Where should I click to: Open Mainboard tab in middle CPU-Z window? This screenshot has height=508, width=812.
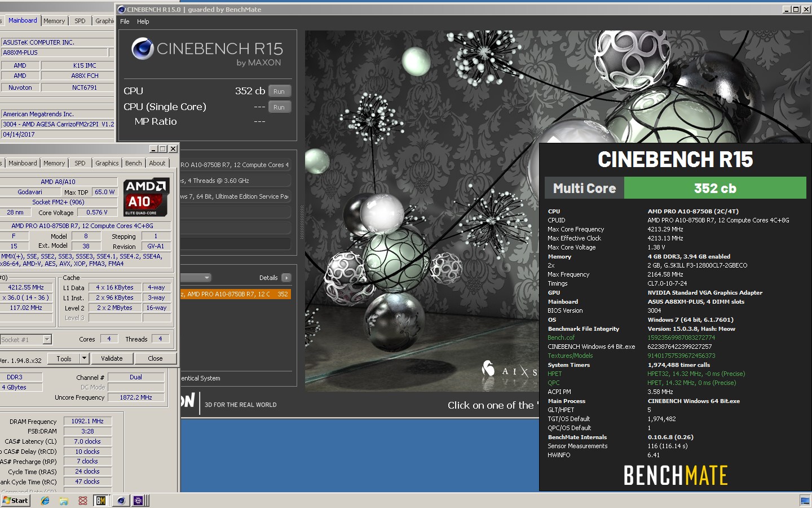click(23, 163)
